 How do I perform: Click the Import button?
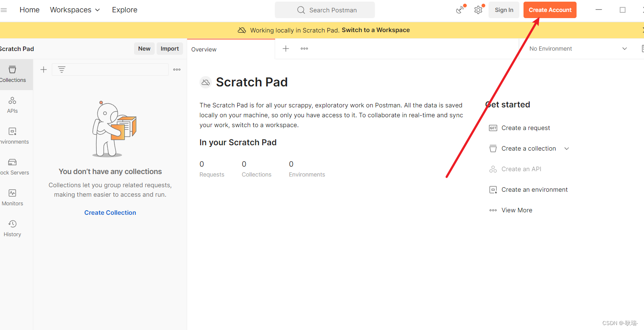coord(170,49)
